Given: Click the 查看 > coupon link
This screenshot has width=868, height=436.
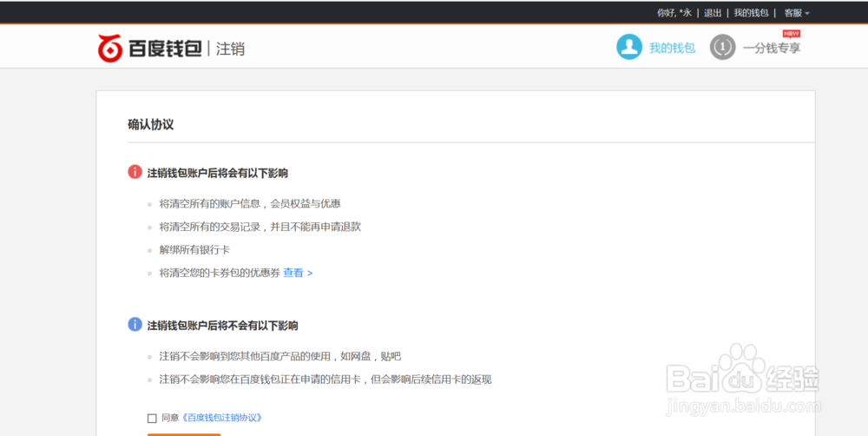Looking at the screenshot, I should pyautogui.click(x=298, y=273).
